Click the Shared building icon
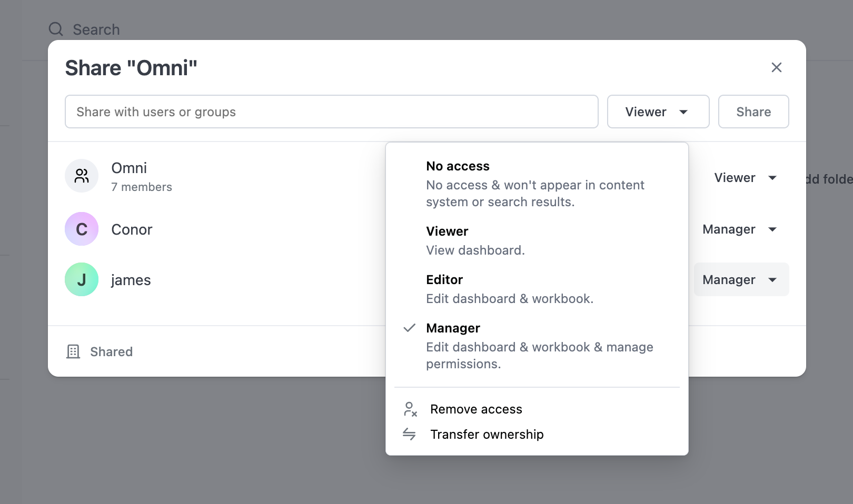Viewport: 853px width, 504px height. tap(73, 351)
